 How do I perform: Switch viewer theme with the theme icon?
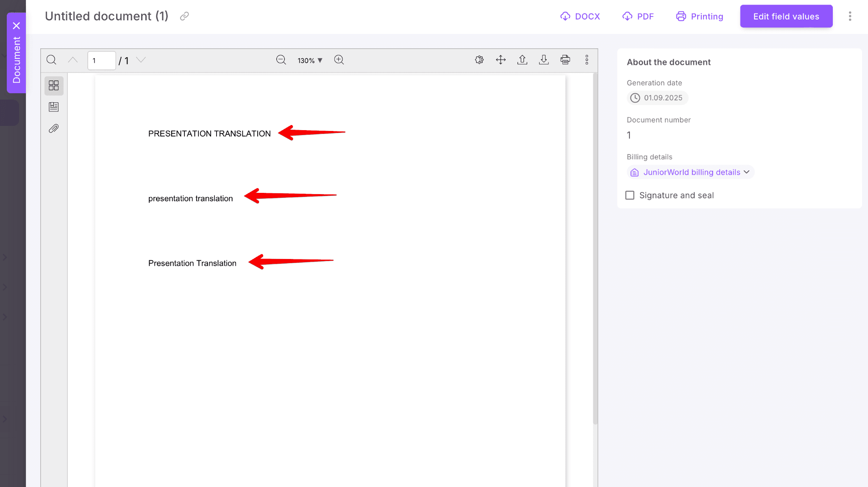pos(479,60)
